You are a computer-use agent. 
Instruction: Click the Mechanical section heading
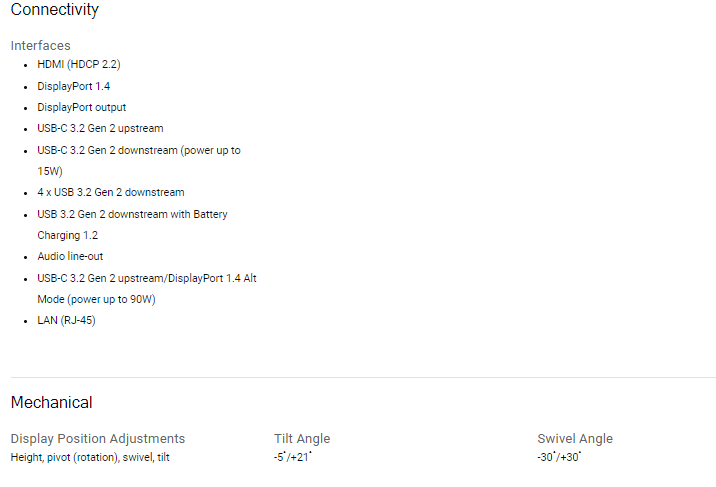click(52, 403)
